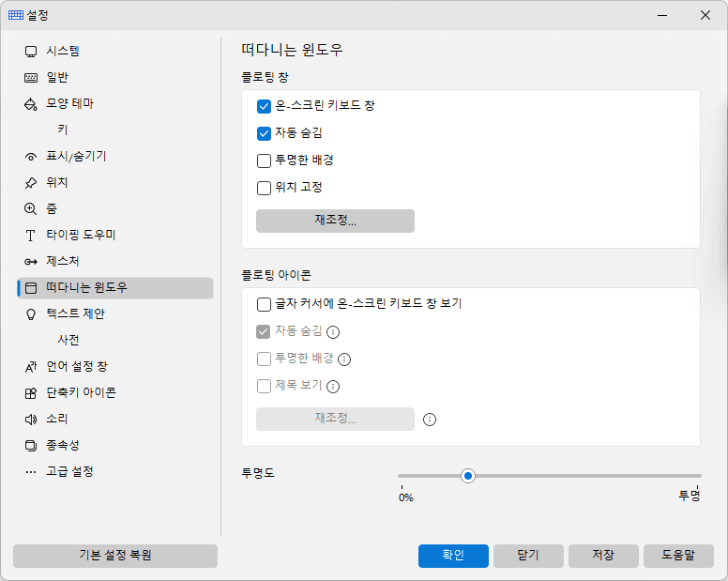Uncheck 자동 숨김 under 플로팅 창
Image resolution: width=728 pixels, height=581 pixels.
264,133
